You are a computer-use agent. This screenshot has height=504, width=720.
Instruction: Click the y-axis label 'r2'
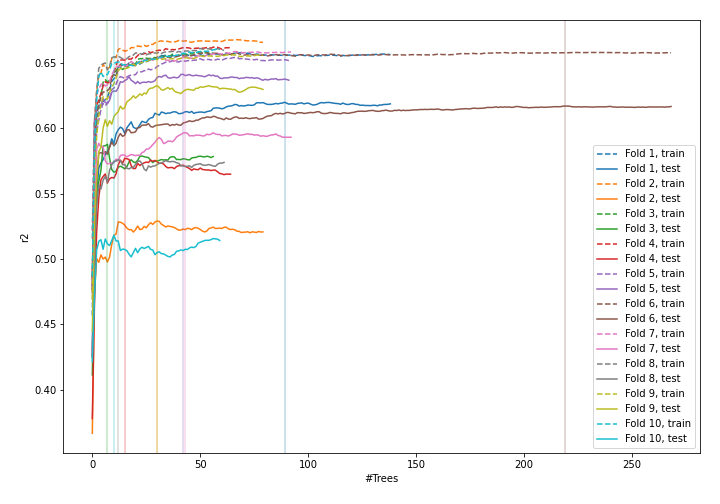point(24,238)
